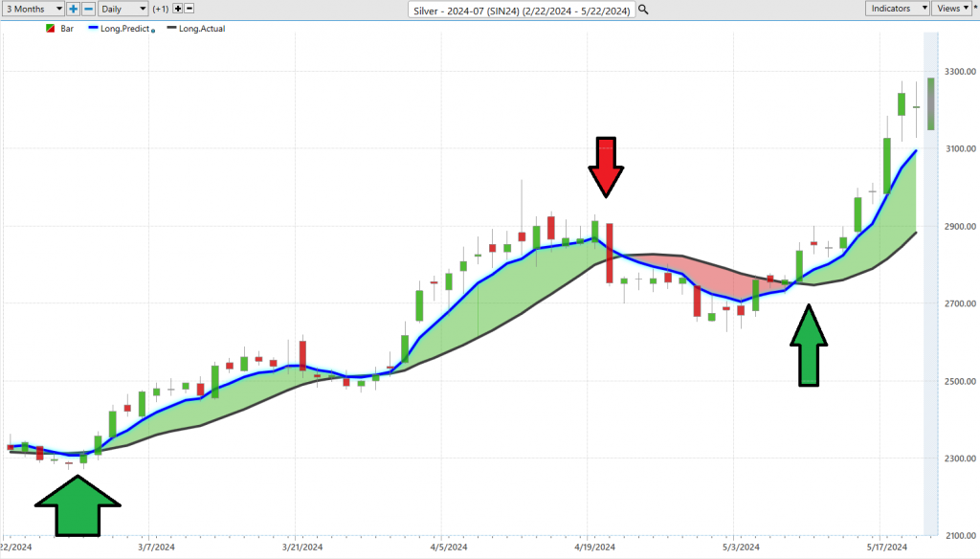Viewport: 980px width, 559px height.
Task: Click the red down arrow marker
Action: pyautogui.click(x=606, y=166)
